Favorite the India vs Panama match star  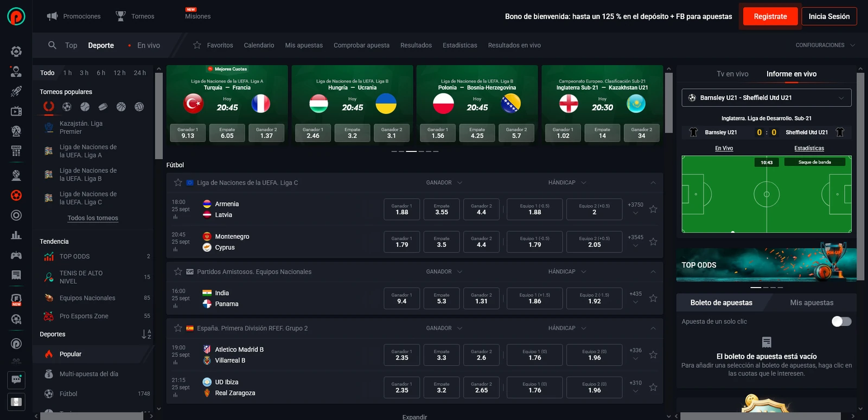pos(653,298)
